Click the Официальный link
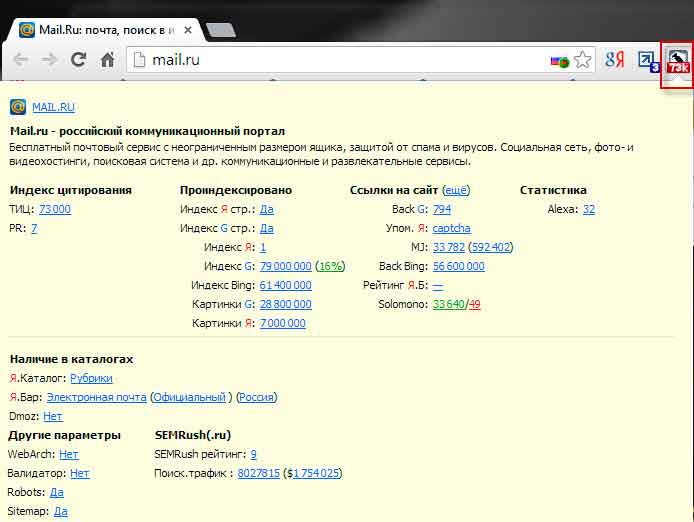The image size is (694, 522). tap(189, 397)
